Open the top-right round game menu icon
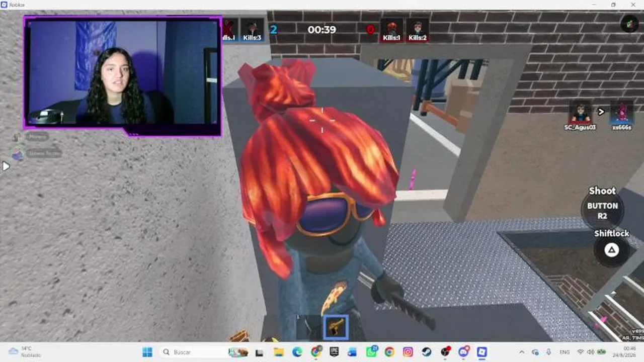This screenshot has height=362, width=644. [629, 24]
